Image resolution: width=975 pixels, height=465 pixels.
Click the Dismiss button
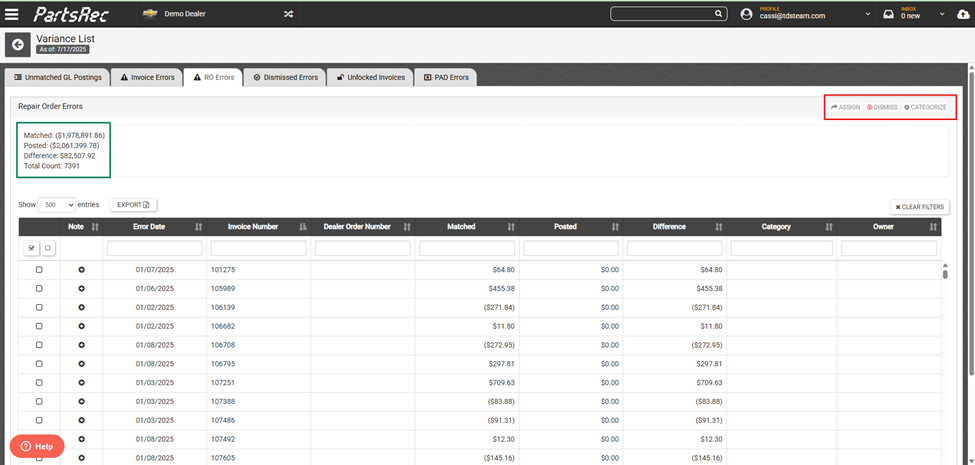[x=882, y=108]
